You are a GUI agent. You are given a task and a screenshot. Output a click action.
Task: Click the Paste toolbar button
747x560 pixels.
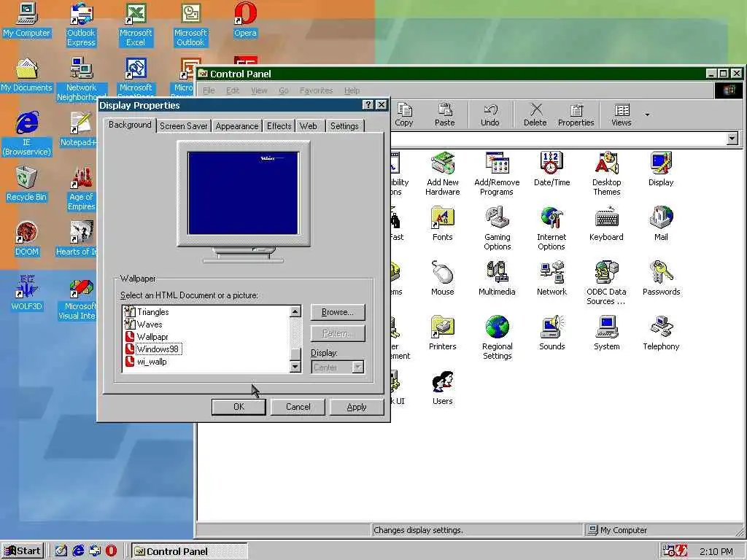point(444,114)
